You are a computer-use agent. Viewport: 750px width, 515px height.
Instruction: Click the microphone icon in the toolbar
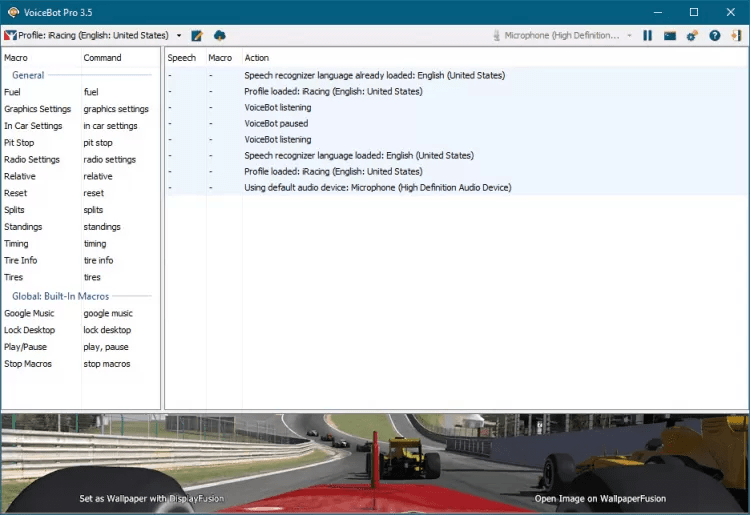coord(496,35)
